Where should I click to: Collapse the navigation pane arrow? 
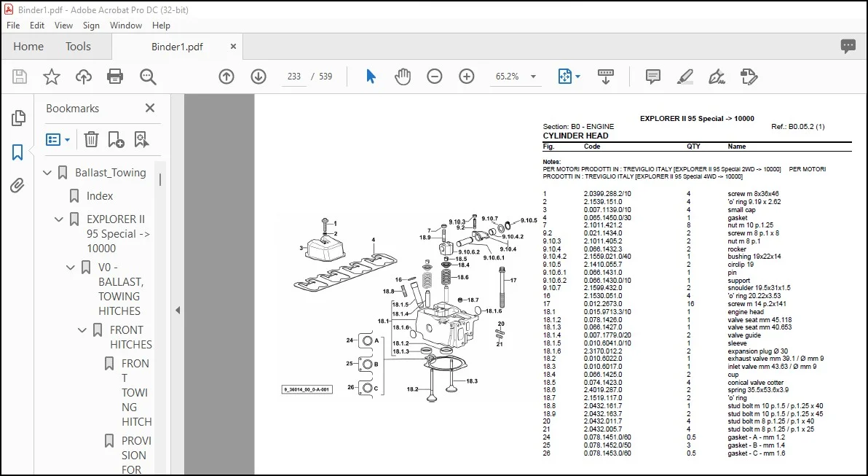point(178,311)
